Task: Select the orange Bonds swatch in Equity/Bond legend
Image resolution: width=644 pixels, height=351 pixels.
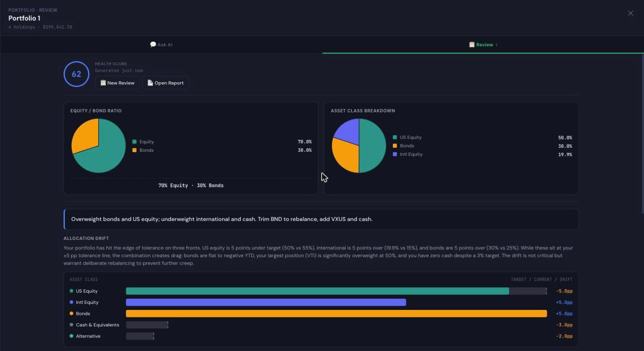Action: pyautogui.click(x=134, y=150)
